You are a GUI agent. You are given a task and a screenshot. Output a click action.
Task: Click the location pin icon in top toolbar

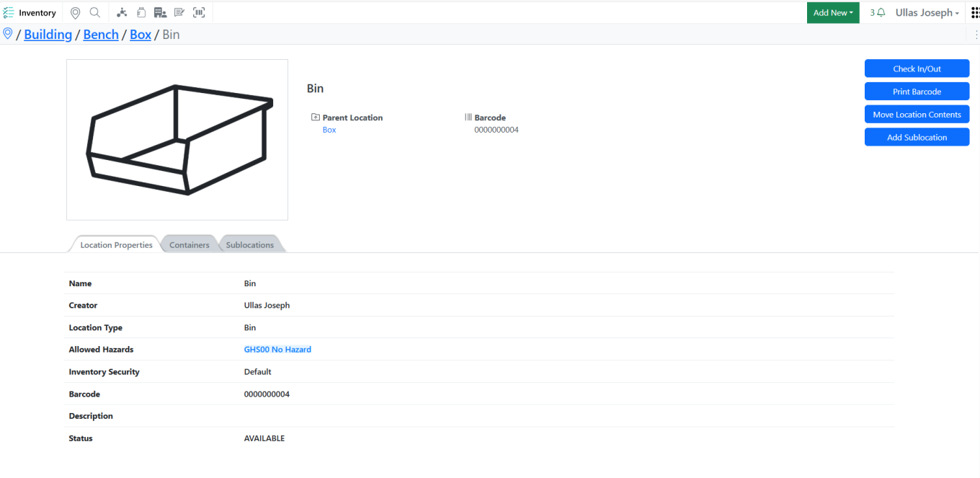75,12
